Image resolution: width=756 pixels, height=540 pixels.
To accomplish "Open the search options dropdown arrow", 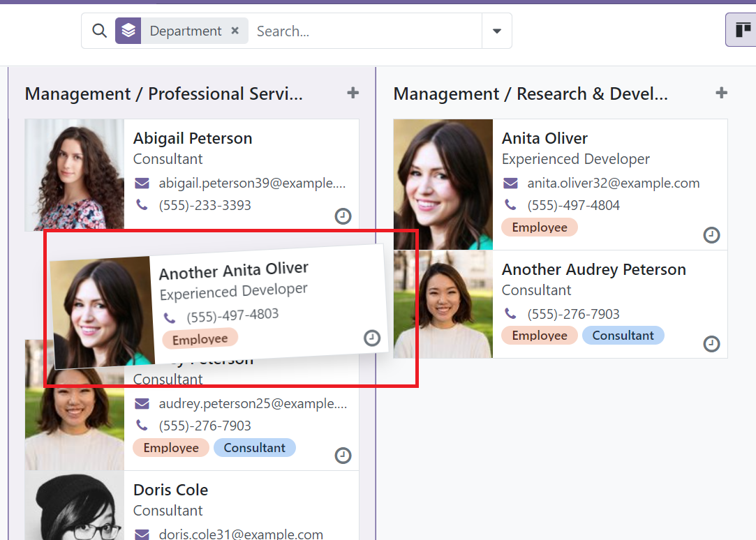I will point(497,31).
